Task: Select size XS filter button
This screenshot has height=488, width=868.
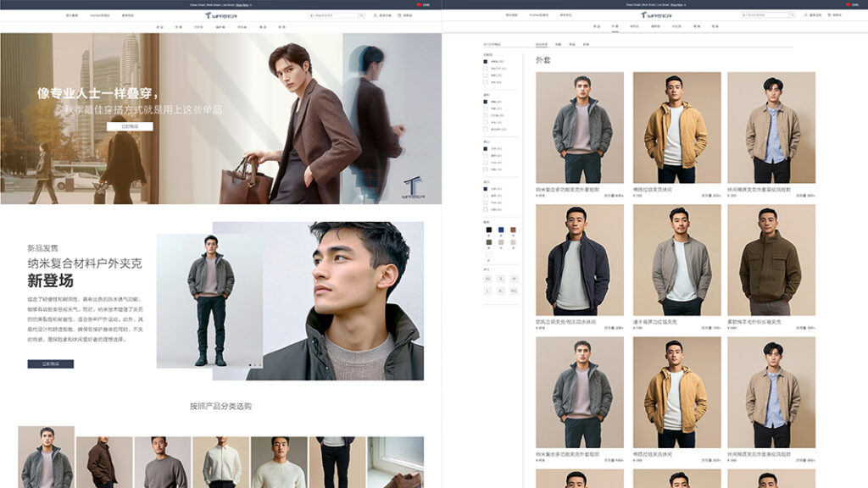Action: (487, 279)
